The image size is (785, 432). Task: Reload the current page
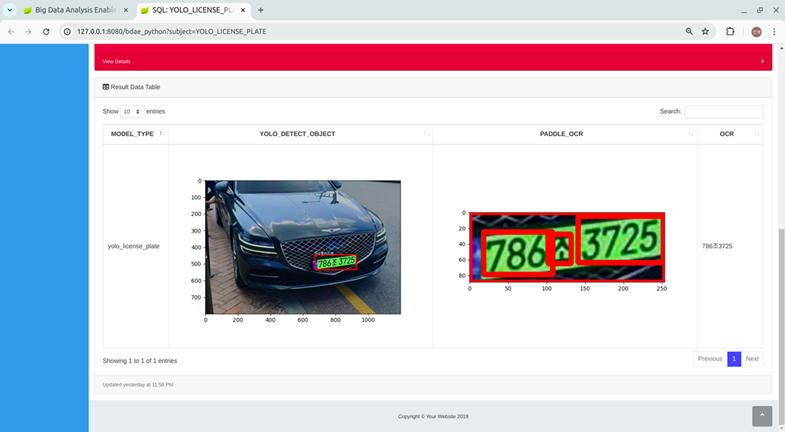click(45, 31)
